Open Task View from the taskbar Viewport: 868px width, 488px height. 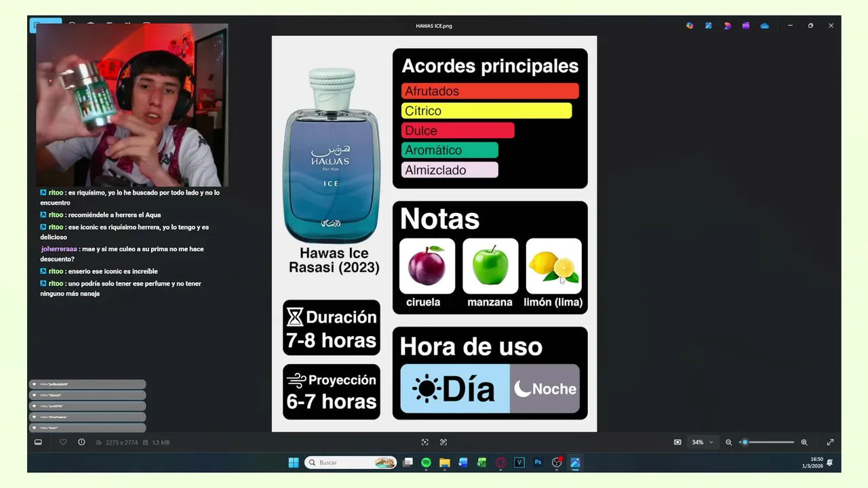tap(408, 462)
